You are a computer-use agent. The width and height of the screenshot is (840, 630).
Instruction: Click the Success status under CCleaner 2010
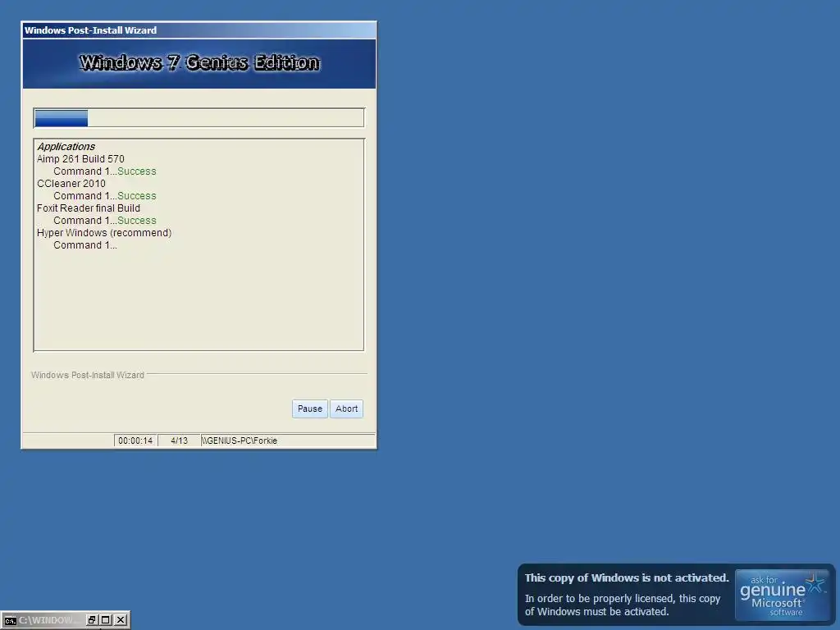click(137, 196)
